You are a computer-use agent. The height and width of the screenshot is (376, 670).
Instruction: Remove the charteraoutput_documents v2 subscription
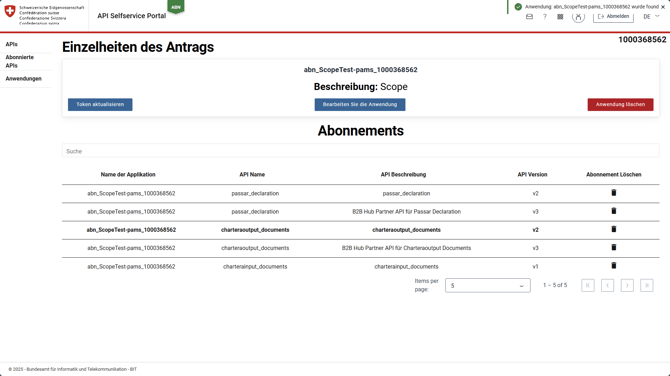[x=614, y=229]
